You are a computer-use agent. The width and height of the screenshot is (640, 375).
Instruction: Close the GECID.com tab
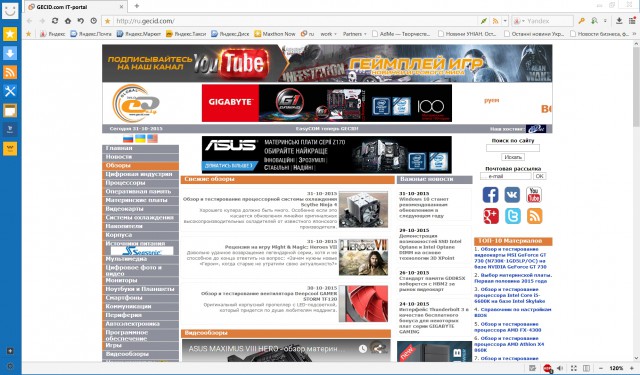coord(121,7)
